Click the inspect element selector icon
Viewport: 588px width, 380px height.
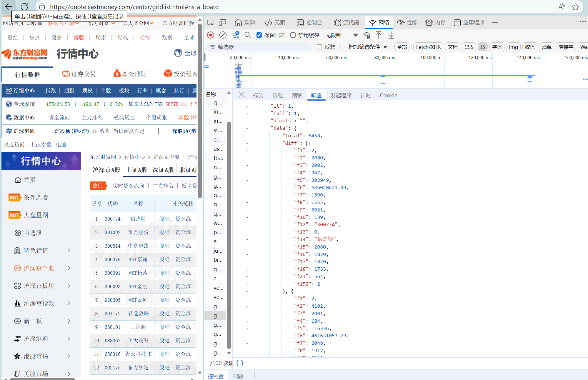[211, 23]
